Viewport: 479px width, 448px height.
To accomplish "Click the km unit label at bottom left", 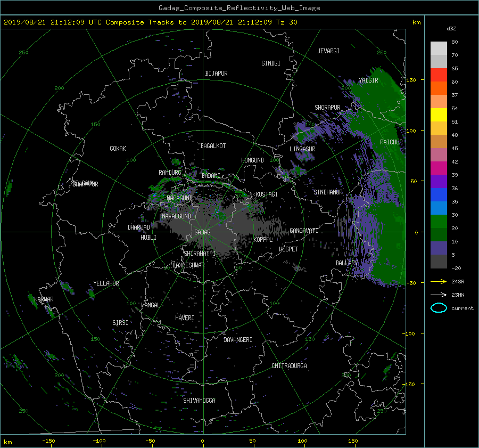I will point(8,442).
